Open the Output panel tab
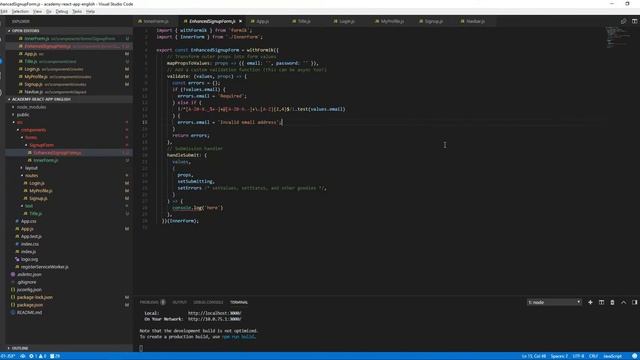 (180, 302)
